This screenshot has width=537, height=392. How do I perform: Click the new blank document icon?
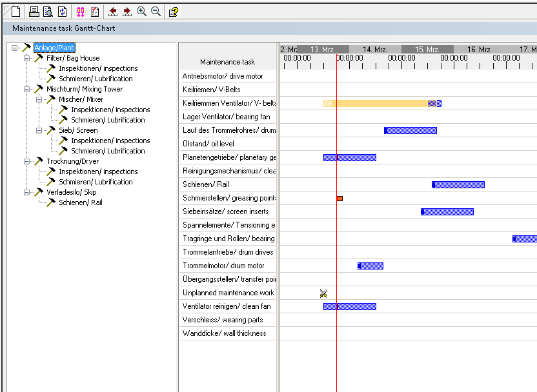click(15, 12)
